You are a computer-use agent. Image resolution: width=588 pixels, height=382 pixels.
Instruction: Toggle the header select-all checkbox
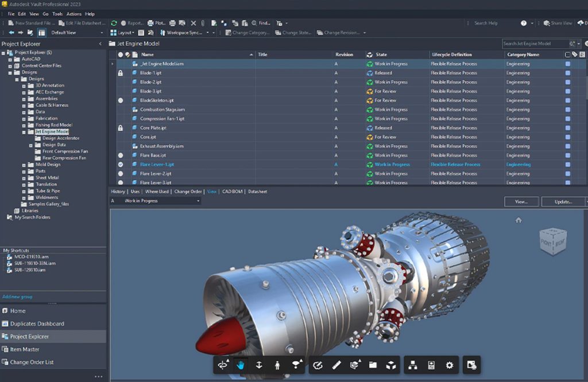[x=568, y=54]
